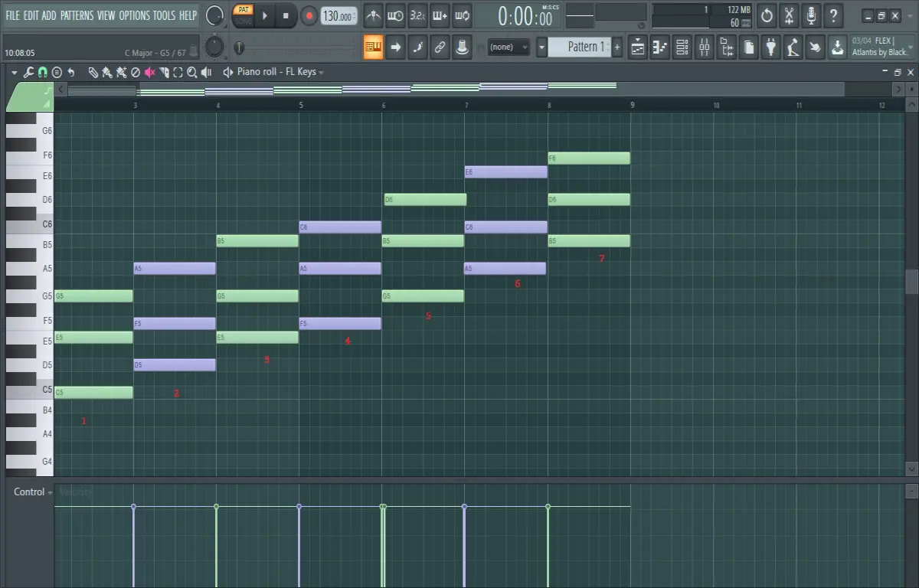
Task: Open the FL Keys target channel dropdown
Action: point(281,72)
